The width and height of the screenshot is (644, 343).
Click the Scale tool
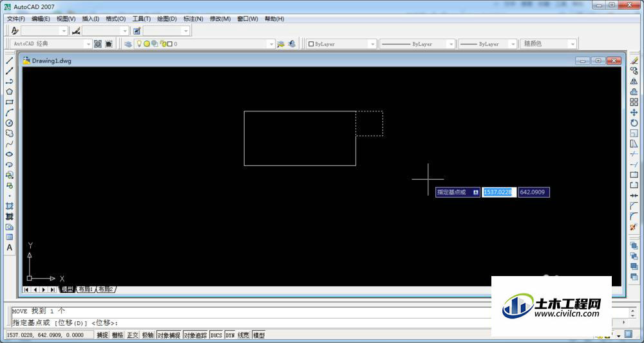(634, 133)
